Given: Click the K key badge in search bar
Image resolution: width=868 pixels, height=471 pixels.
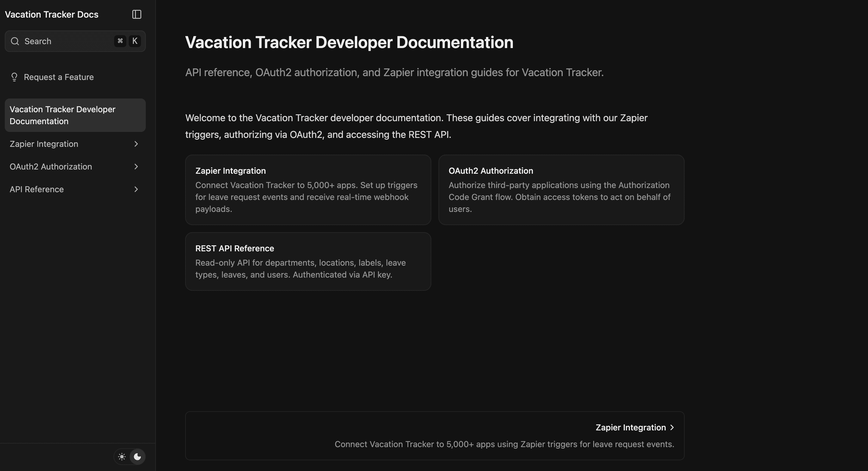Looking at the screenshot, I should point(135,41).
